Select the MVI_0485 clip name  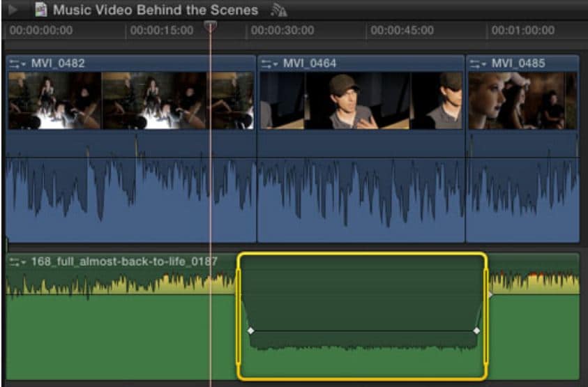click(518, 63)
